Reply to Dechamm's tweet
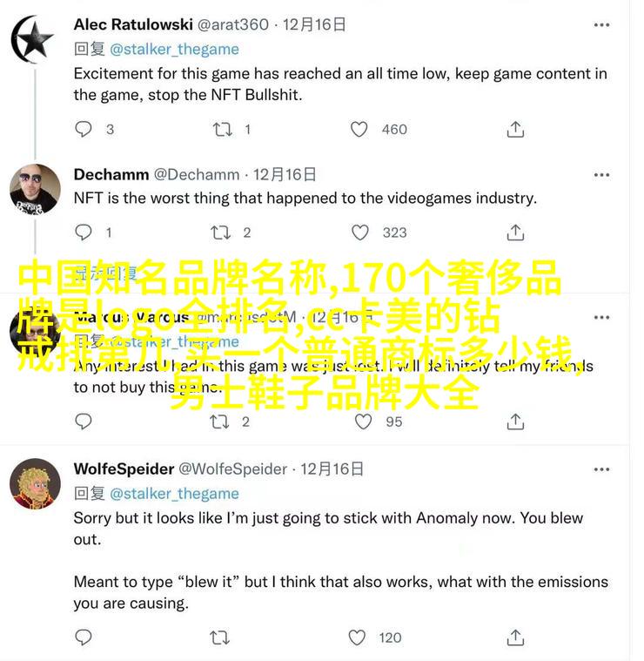 coord(83,233)
